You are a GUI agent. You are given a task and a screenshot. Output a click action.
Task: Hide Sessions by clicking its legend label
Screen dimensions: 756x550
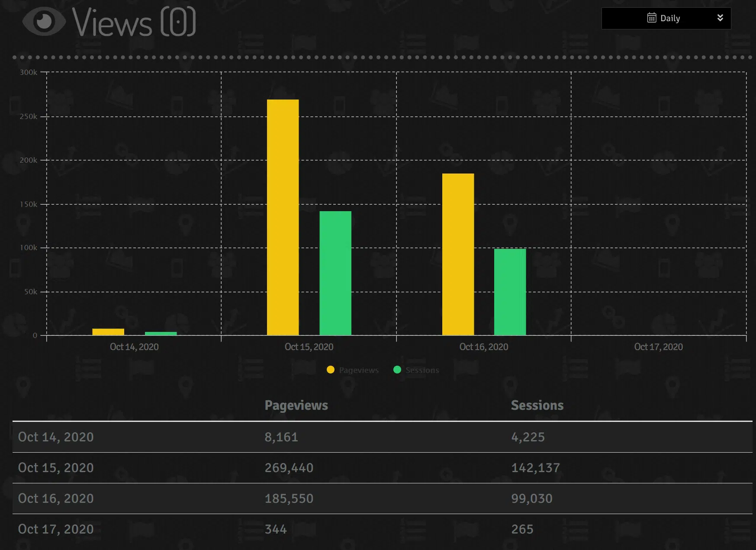422,370
